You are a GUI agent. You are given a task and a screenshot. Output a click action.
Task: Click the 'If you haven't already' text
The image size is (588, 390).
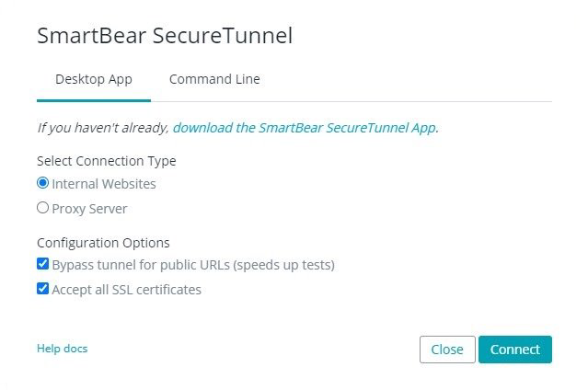point(103,128)
